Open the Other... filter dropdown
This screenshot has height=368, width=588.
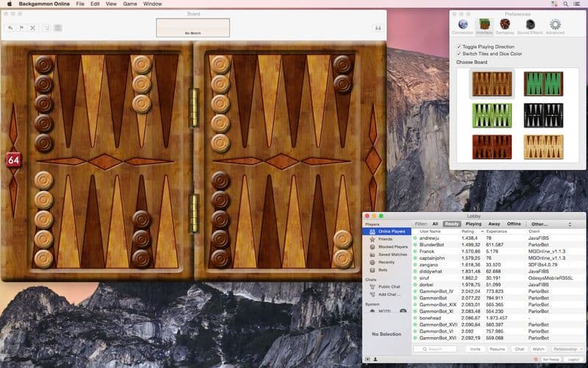[551, 224]
